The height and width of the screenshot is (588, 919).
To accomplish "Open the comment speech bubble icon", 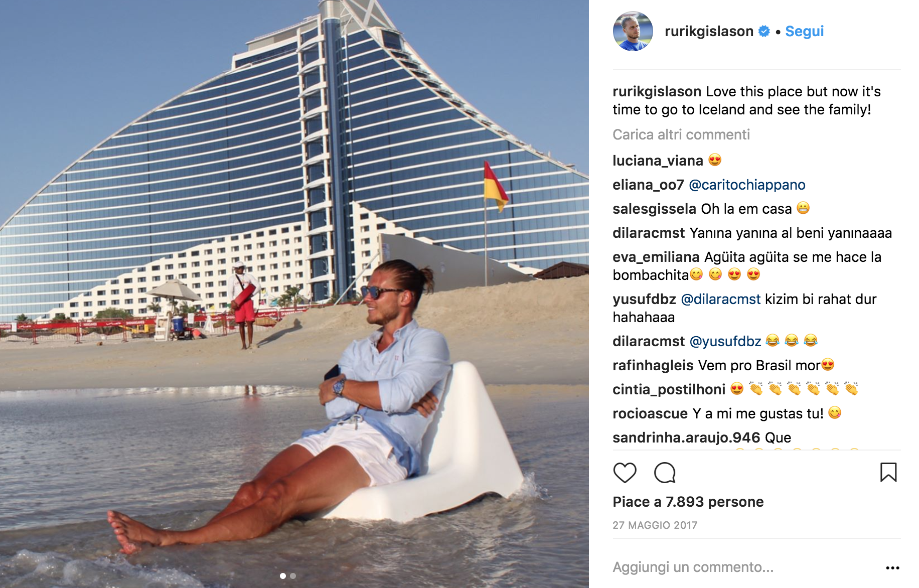I will 665,473.
